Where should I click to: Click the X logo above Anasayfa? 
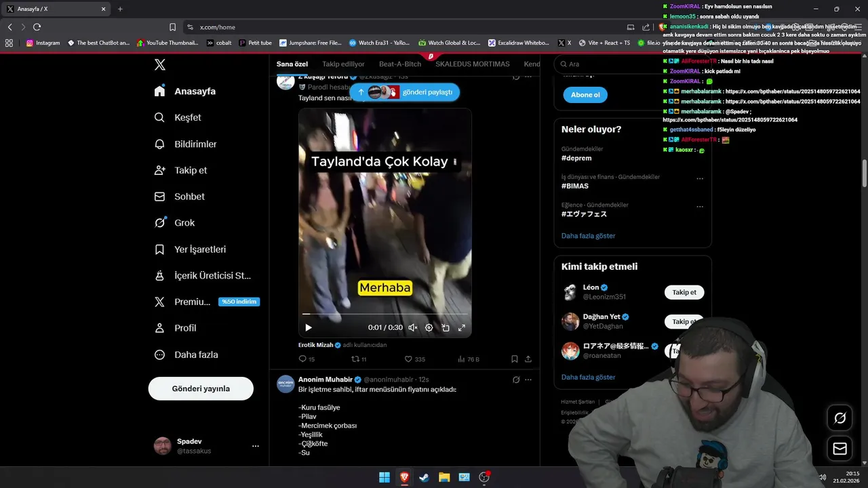159,64
